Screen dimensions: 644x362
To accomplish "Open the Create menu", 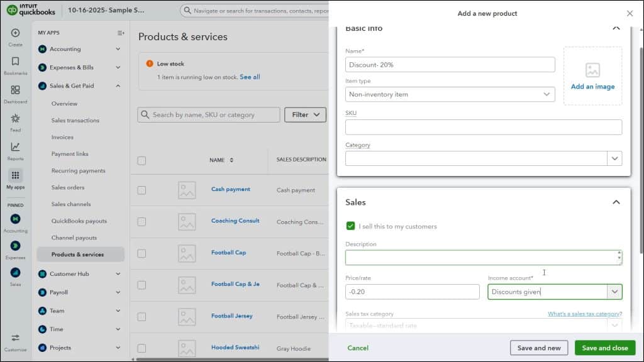I will (x=14, y=34).
